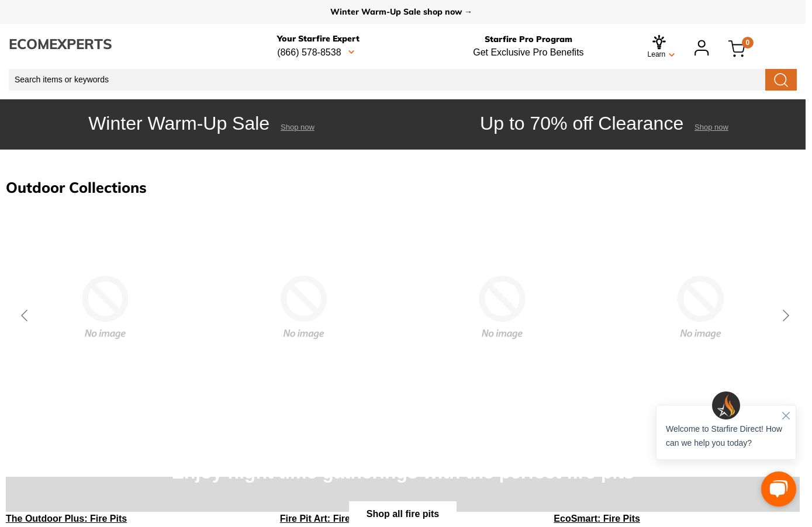Image resolution: width=812 pixels, height=527 pixels.
Task: Expand the Starfire Expert phone dropdown
Action: (351, 53)
